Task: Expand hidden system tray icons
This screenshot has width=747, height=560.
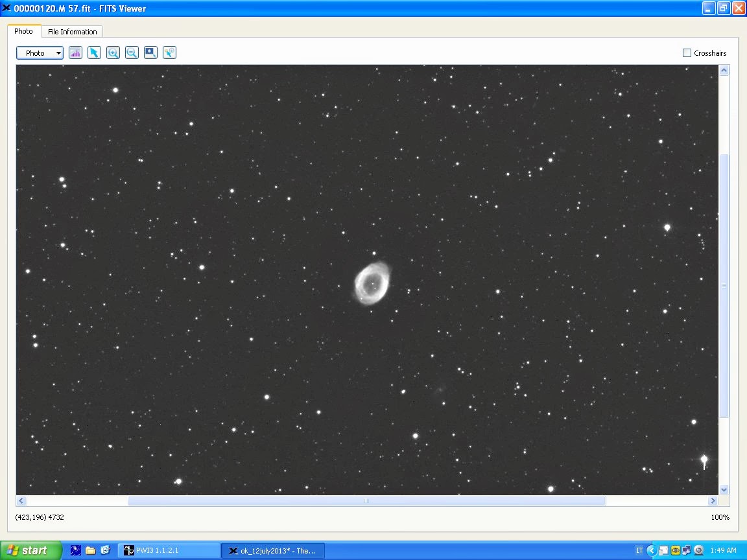Action: point(652,550)
